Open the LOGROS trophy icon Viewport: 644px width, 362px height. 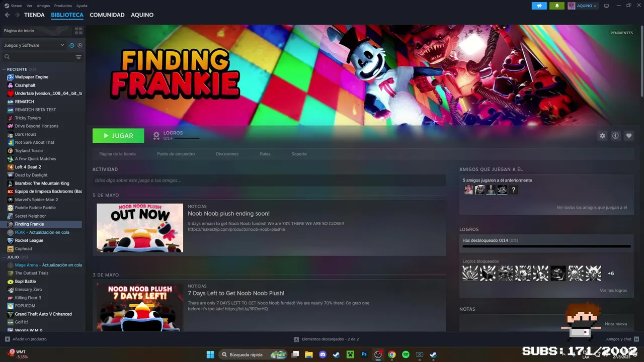(x=156, y=136)
